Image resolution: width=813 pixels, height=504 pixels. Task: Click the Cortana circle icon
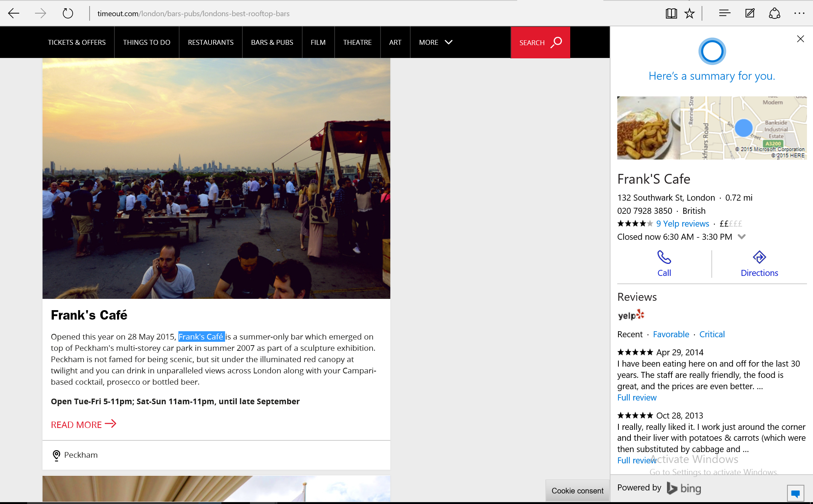(712, 51)
